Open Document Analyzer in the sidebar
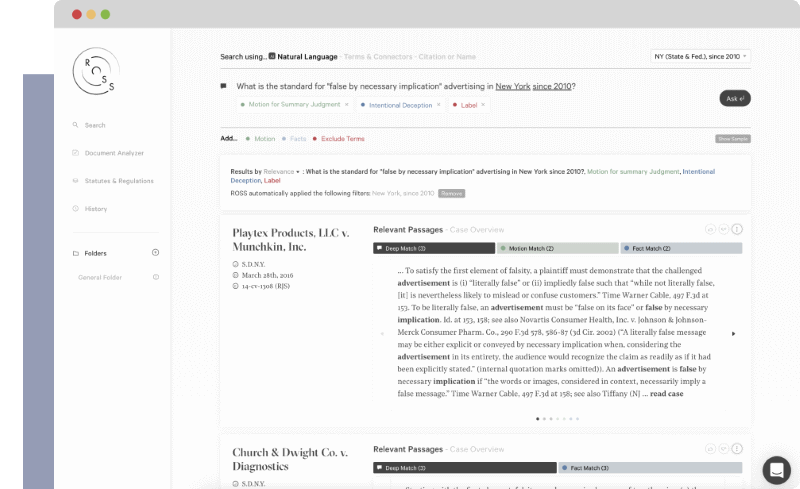The image size is (800, 489). click(114, 153)
